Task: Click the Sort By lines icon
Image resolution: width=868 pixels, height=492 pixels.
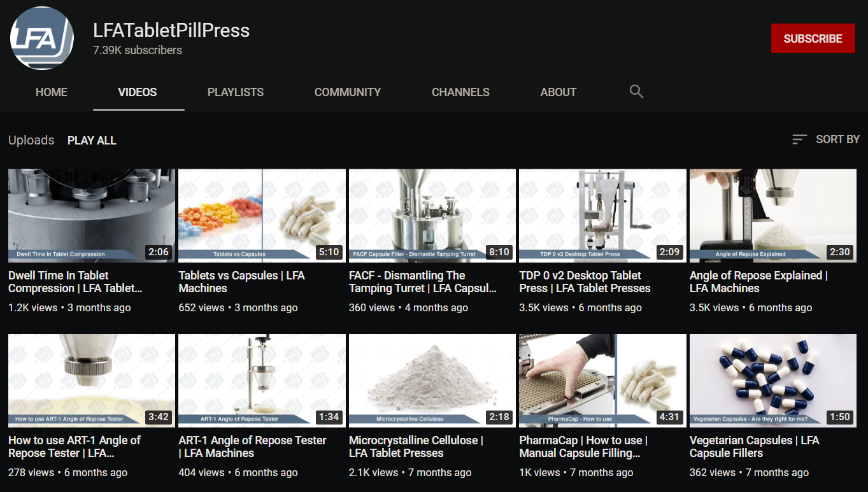Action: point(799,139)
